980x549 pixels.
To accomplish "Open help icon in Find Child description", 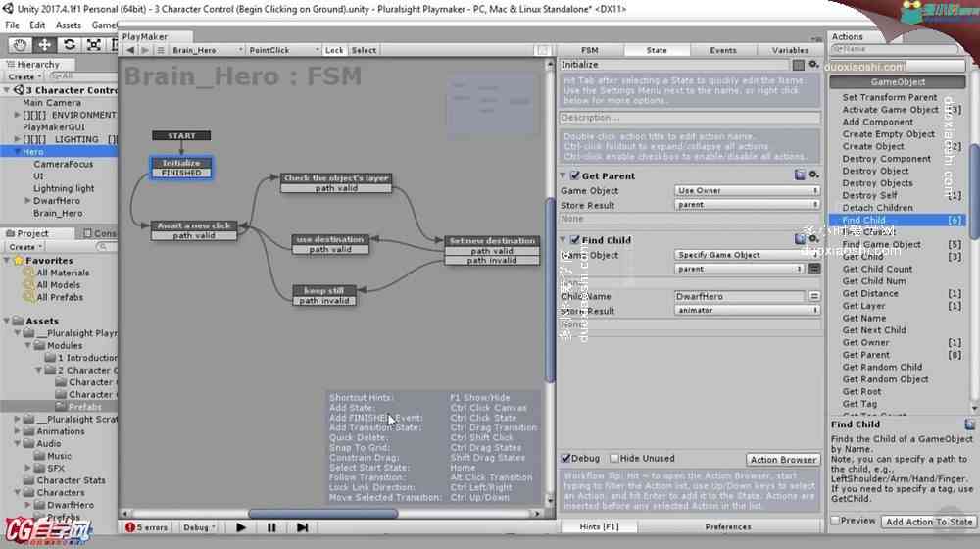I will point(969,424).
